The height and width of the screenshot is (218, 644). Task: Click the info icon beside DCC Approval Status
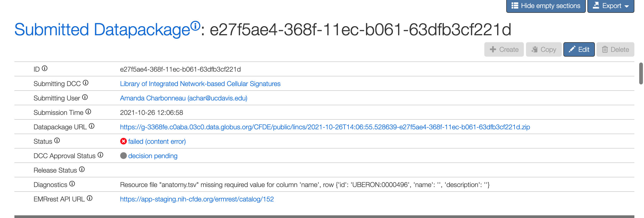tap(100, 155)
